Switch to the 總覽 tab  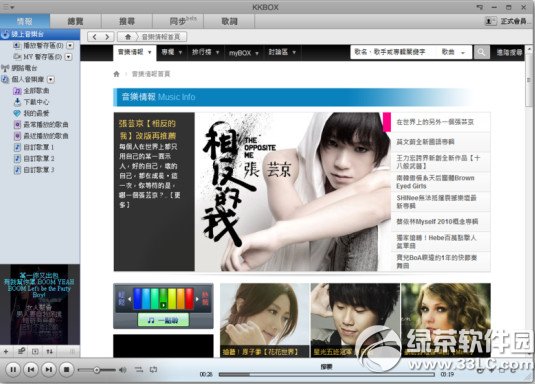(75, 21)
